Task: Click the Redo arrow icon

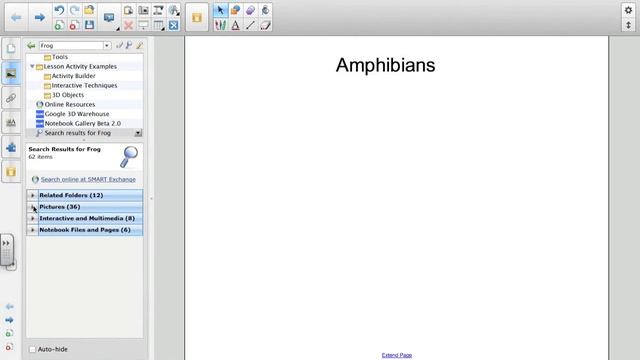Action: tap(74, 10)
